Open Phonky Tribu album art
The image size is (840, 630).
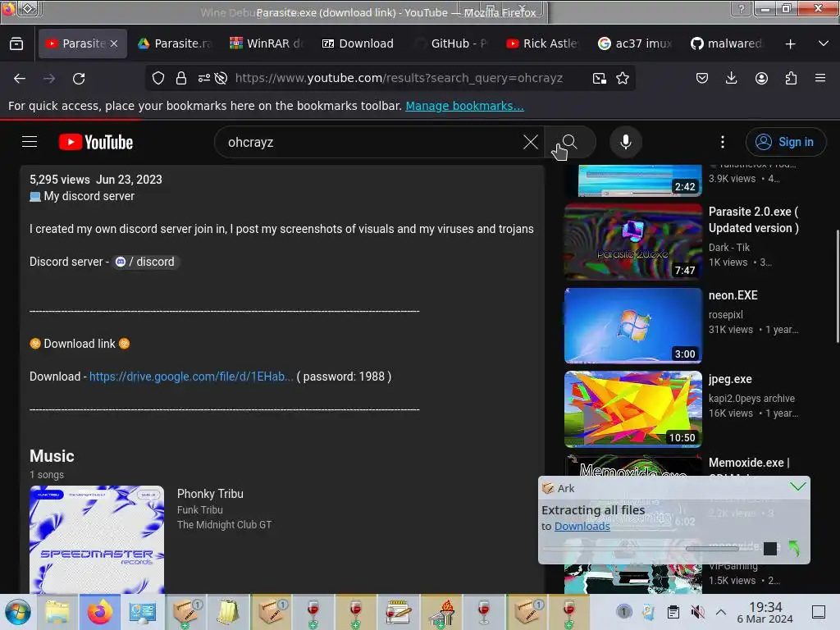click(97, 539)
